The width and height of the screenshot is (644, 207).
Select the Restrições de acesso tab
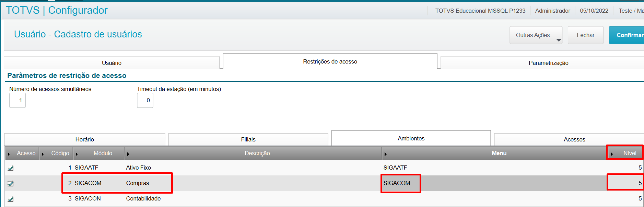click(x=330, y=61)
